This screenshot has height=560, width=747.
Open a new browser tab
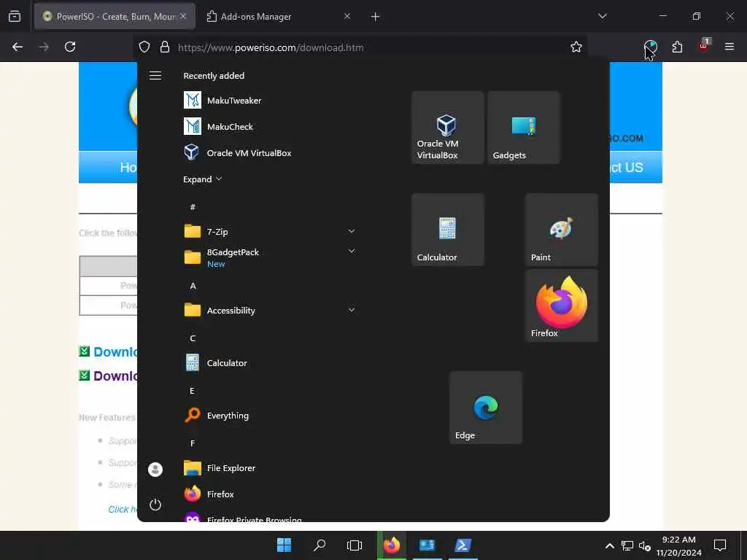tap(375, 17)
